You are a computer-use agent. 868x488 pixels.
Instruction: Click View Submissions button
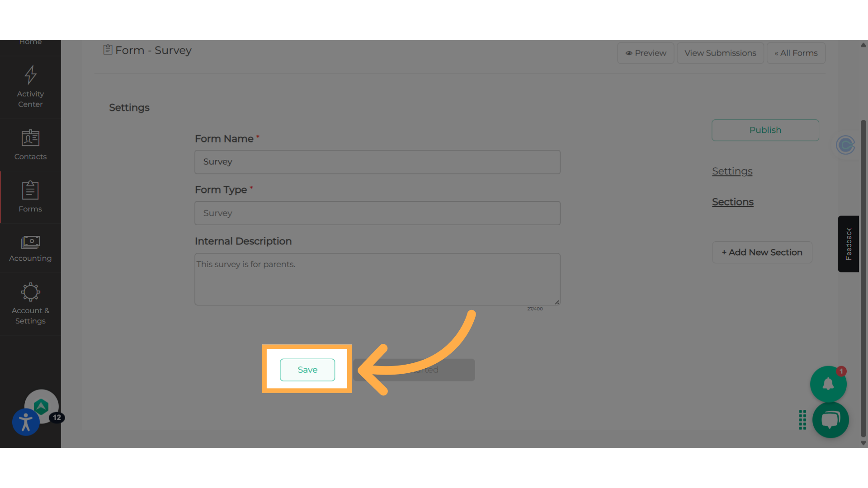[720, 53]
